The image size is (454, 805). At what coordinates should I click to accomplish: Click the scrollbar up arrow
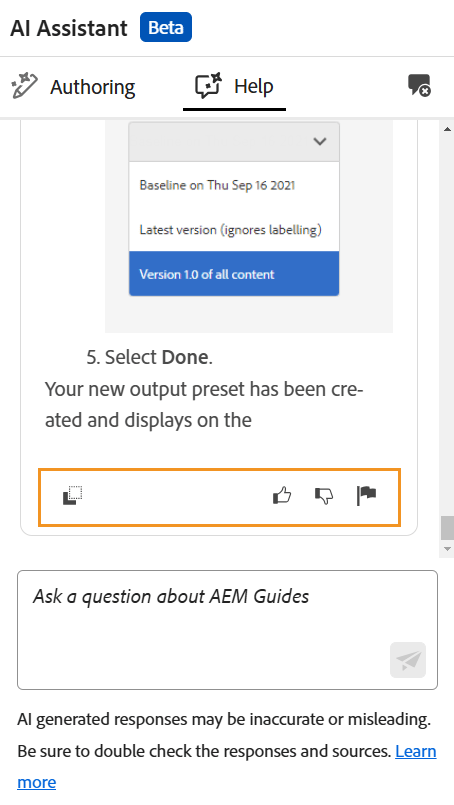447,129
